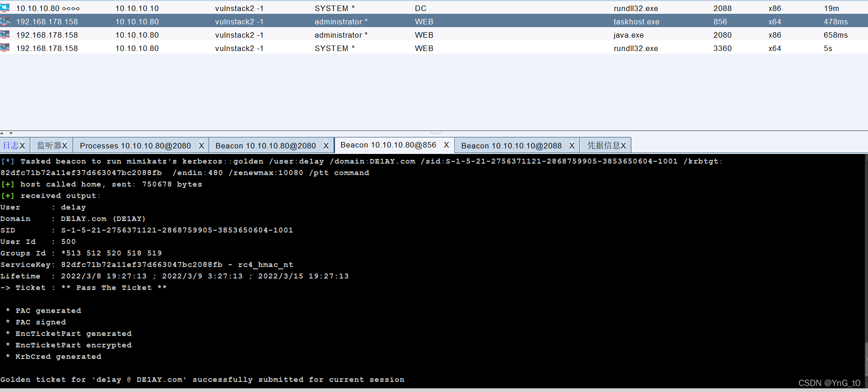Click PID 2088 in the session table

pyautogui.click(x=722, y=8)
